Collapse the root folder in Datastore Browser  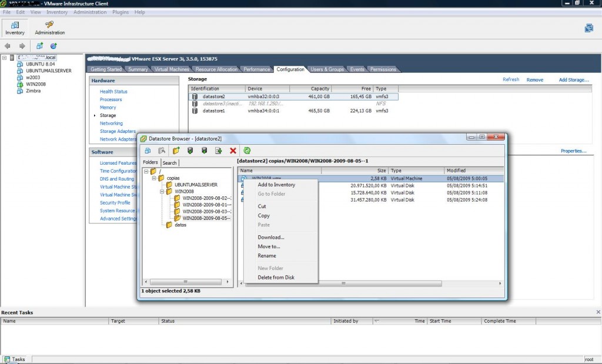point(146,171)
